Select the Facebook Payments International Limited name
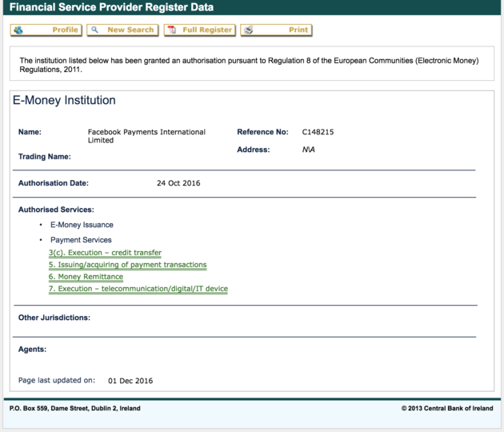Image resolution: width=504 pixels, height=432 pixels. click(146, 136)
